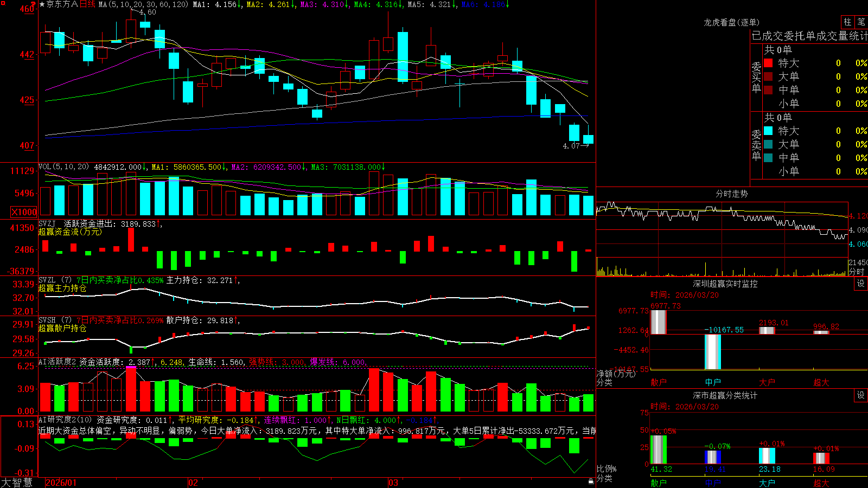Click the 爆发线: 6.000 label
Image resolution: width=868 pixels, height=488 pixels.
coord(338,362)
